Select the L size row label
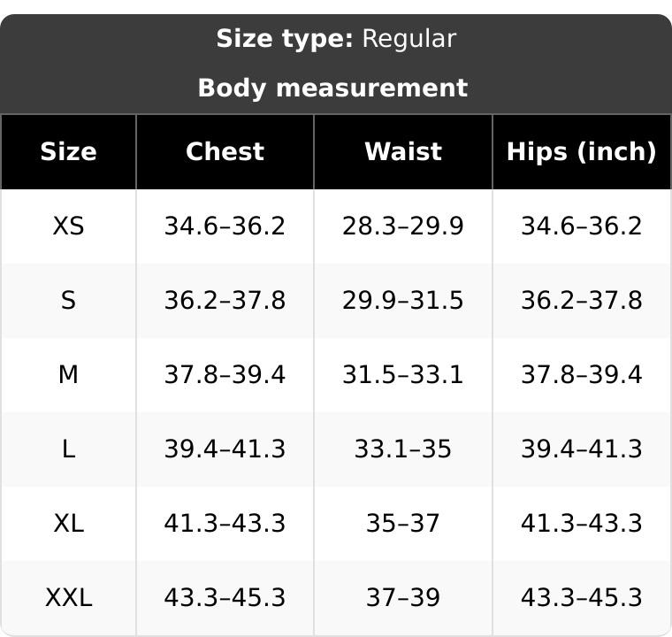The width and height of the screenshot is (672, 637). coord(69,449)
